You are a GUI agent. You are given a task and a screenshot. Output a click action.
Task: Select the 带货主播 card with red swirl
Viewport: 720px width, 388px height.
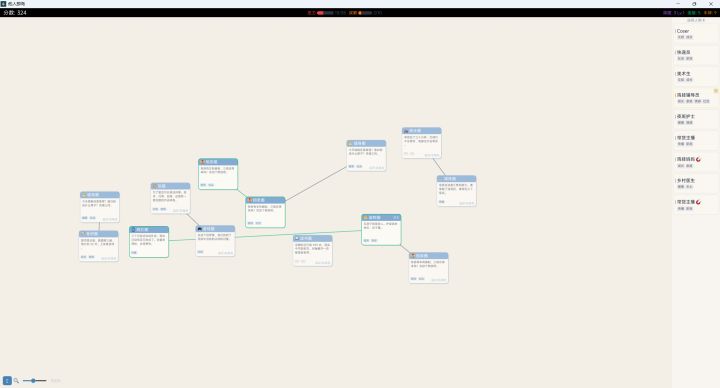coord(695,205)
